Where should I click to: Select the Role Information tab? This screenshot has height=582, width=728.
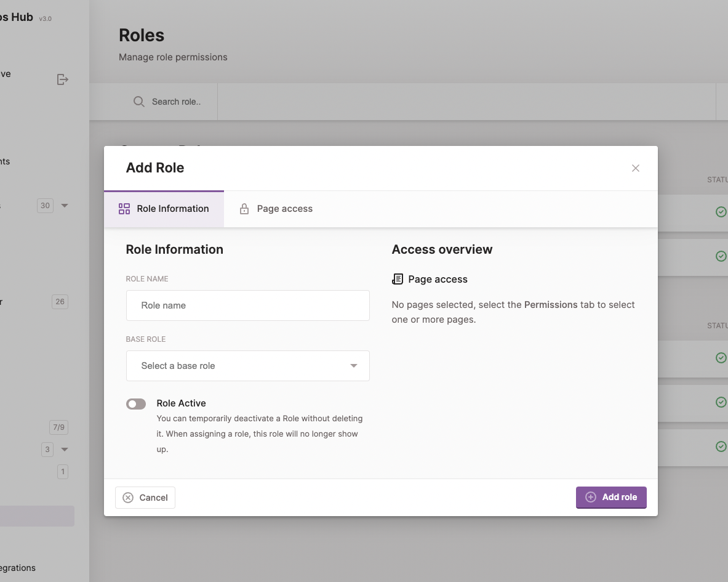(x=164, y=209)
